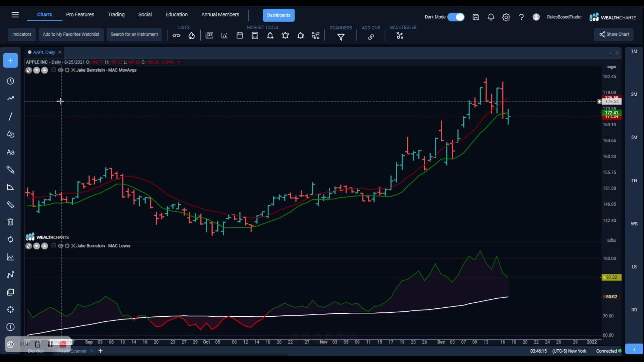644x362 pixels.
Task: Move MAC MovAvgs pane down arrow
Action: tap(37, 70)
